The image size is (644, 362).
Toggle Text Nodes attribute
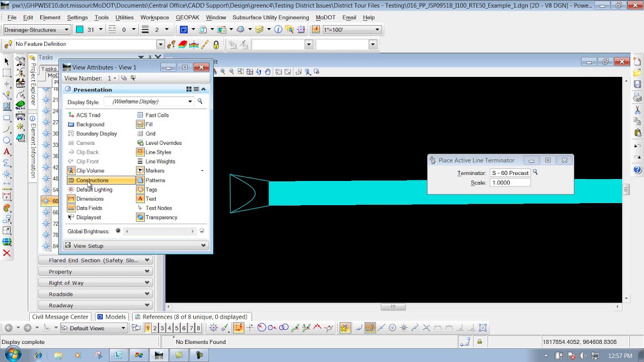[154, 208]
